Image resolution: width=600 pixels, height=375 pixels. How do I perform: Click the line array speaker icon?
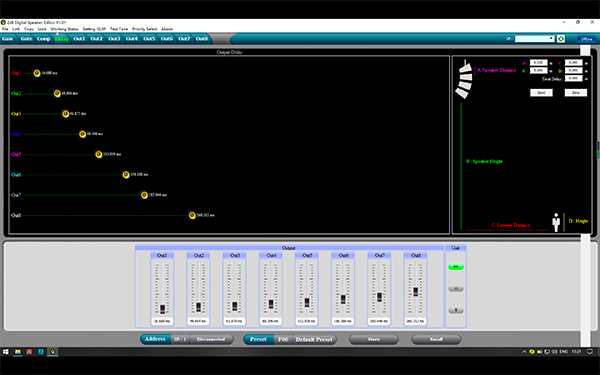coord(464,80)
